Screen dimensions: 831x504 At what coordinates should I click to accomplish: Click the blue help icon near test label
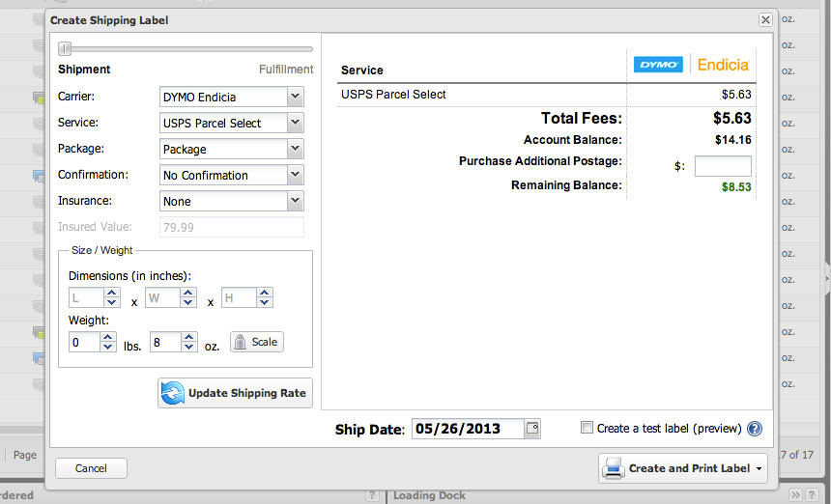click(755, 429)
